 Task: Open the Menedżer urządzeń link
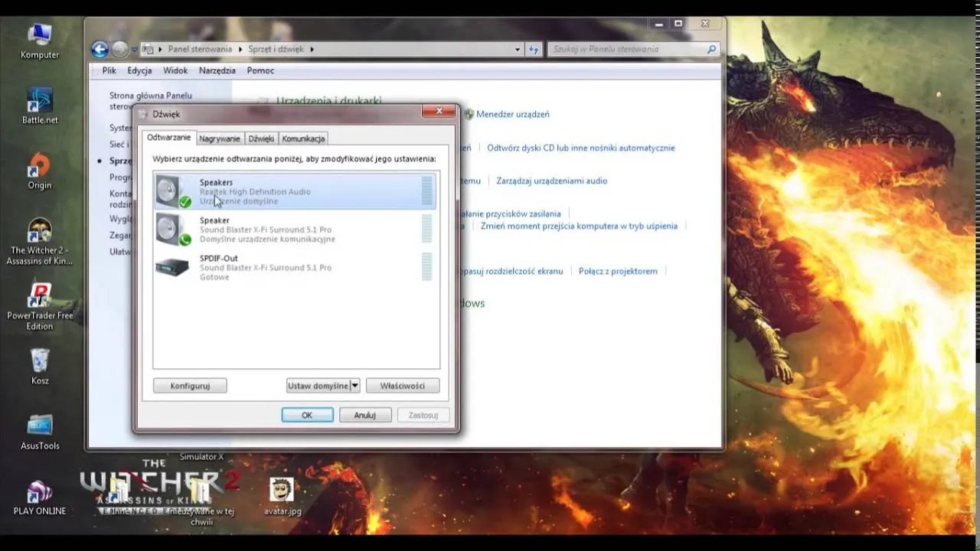click(512, 114)
